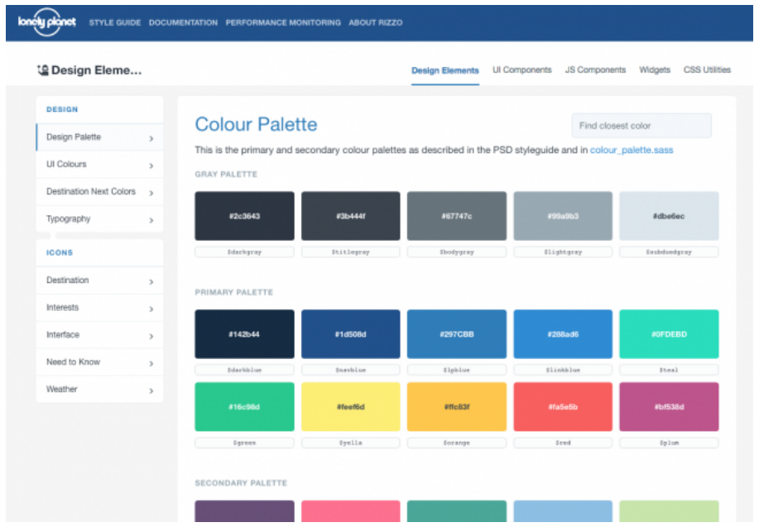Open Need to Know icons in sidebar
The image size is (759, 532).
tap(99, 362)
